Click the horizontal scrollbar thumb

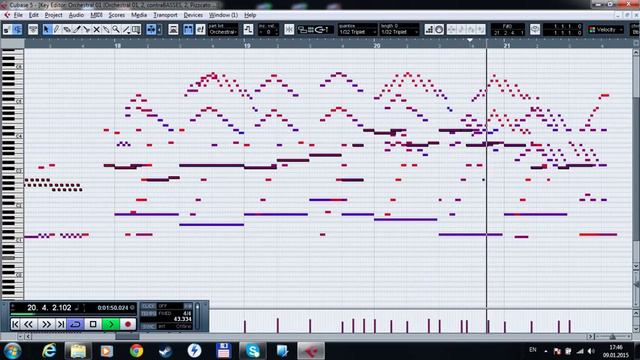pos(127,337)
